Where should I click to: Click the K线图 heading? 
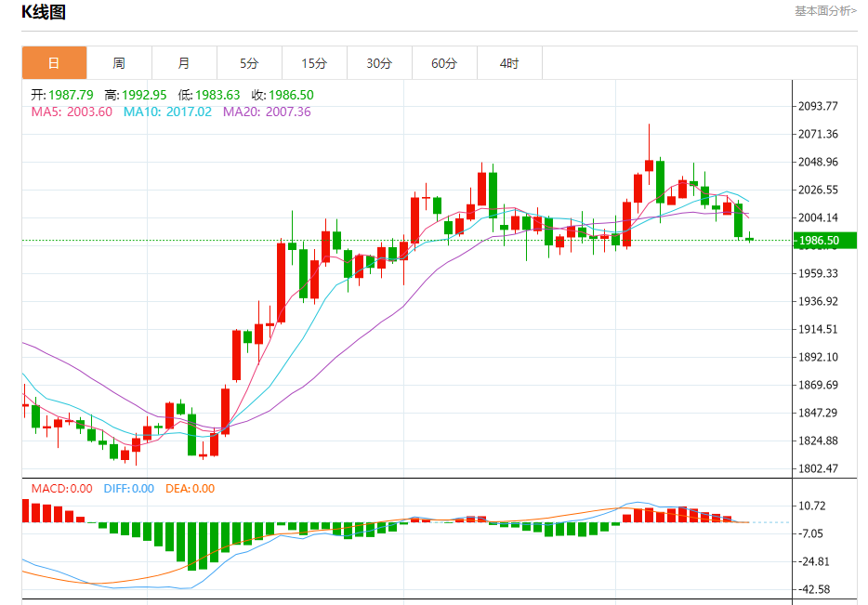(x=44, y=12)
